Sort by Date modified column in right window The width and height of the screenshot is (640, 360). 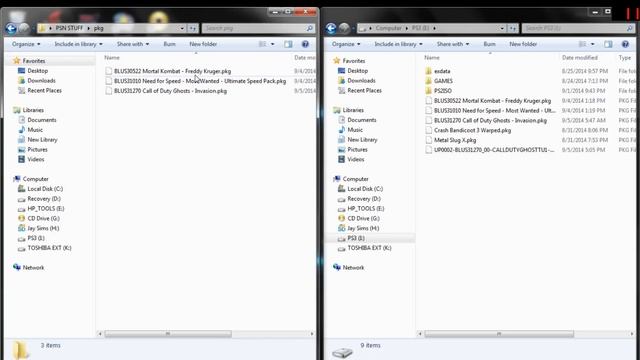click(x=580, y=58)
